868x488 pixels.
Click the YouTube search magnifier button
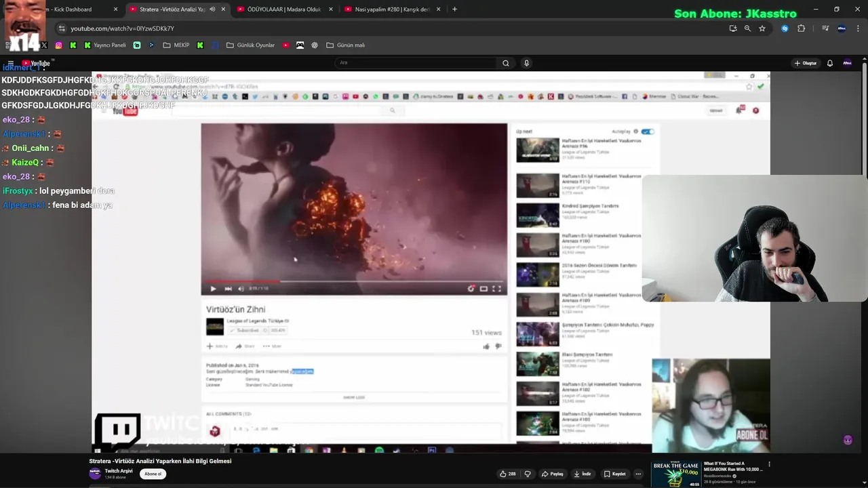tap(505, 63)
